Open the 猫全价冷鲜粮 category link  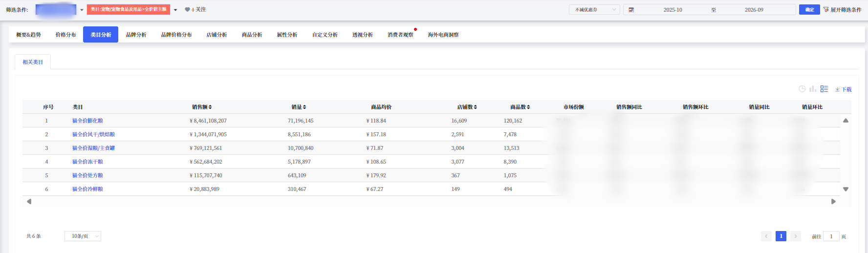coord(87,189)
